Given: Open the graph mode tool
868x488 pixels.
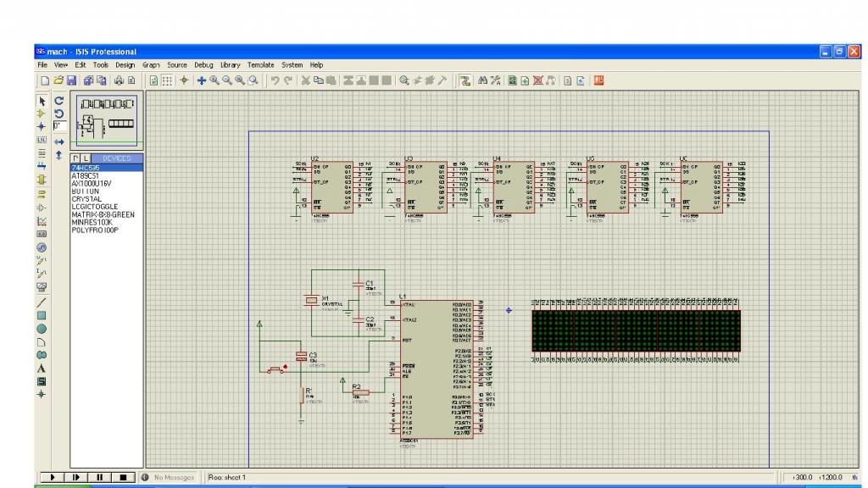Looking at the screenshot, I should coord(42,221).
